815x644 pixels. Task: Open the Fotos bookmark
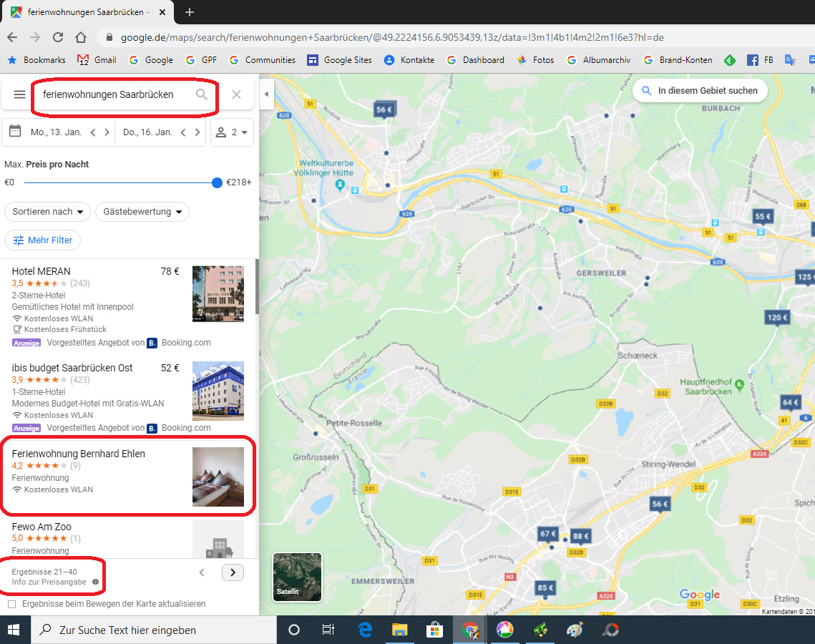click(535, 60)
